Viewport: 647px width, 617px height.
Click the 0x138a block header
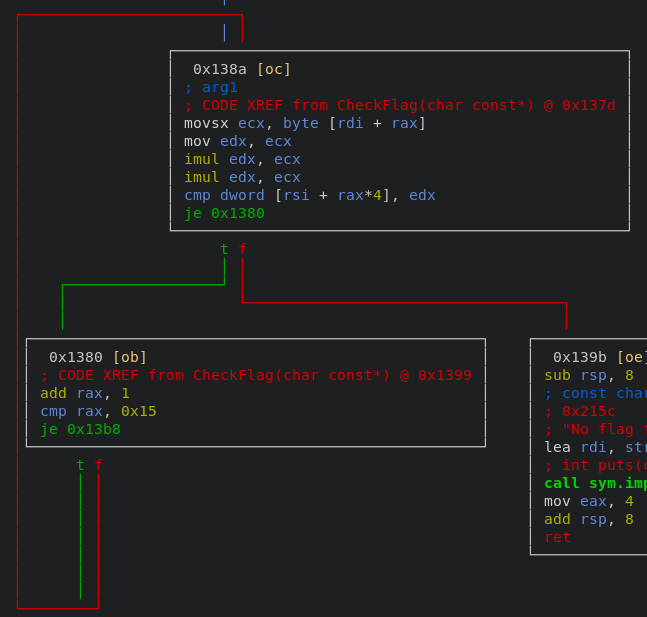(242, 69)
